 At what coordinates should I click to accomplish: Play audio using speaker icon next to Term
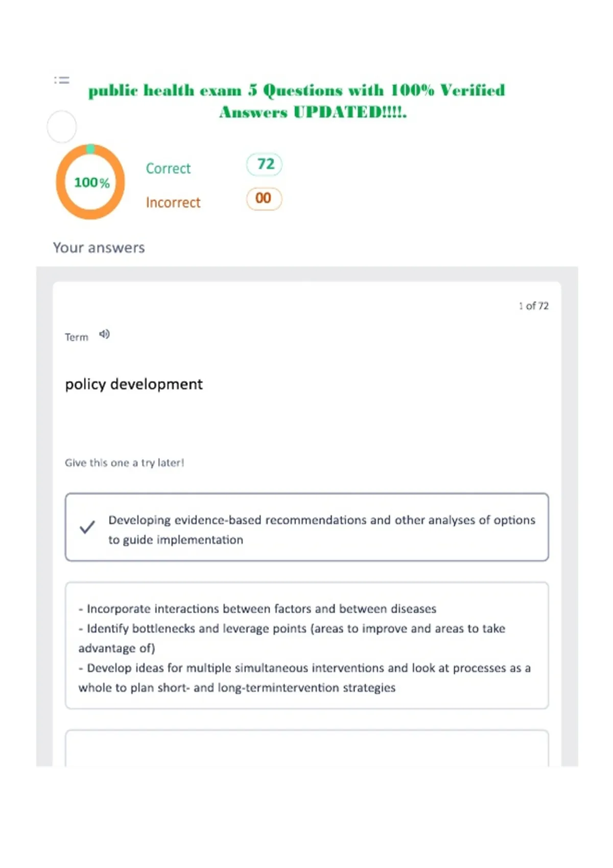pos(104,334)
